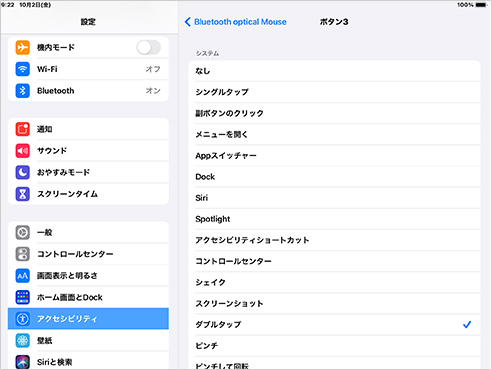Click the battery icon in status bar
The image size is (492, 370).
481,5
